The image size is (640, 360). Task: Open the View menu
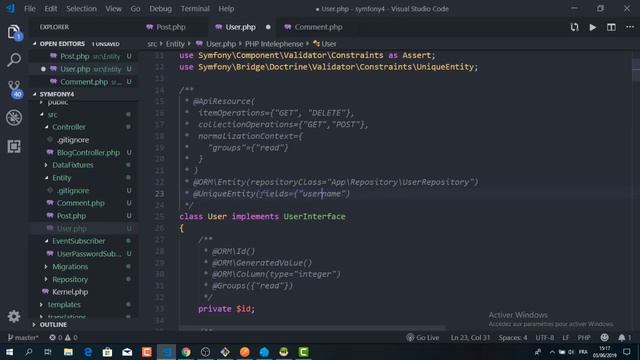[113, 9]
